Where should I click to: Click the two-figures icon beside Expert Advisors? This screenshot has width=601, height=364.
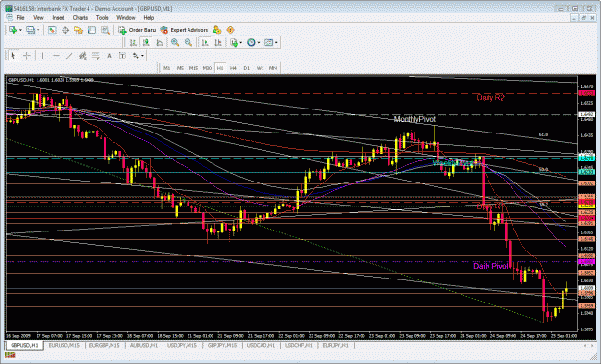pyautogui.click(x=217, y=30)
